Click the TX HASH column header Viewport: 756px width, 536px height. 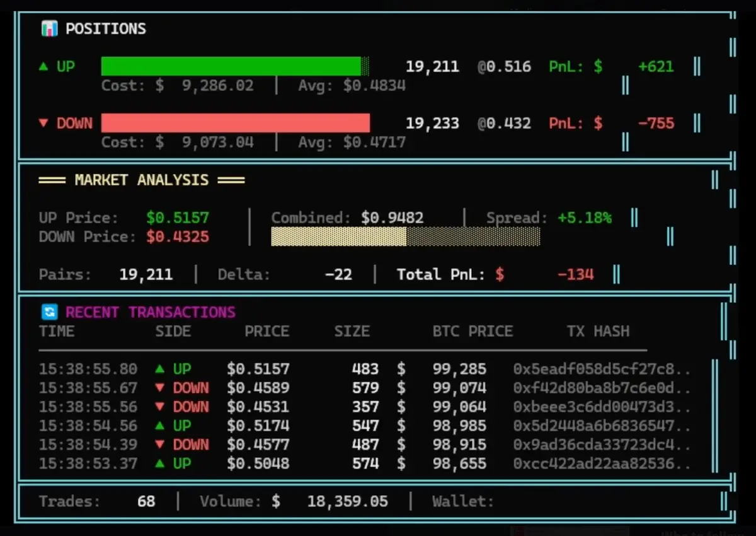pyautogui.click(x=598, y=331)
